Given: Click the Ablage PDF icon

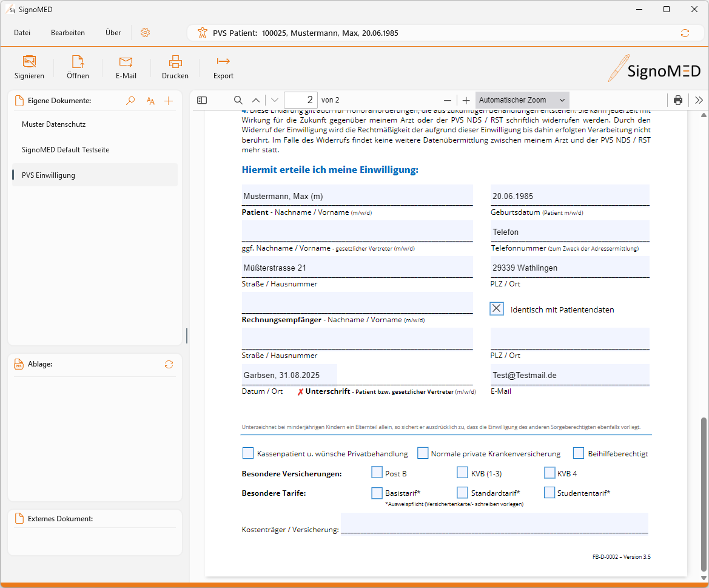Looking at the screenshot, I should (x=19, y=364).
